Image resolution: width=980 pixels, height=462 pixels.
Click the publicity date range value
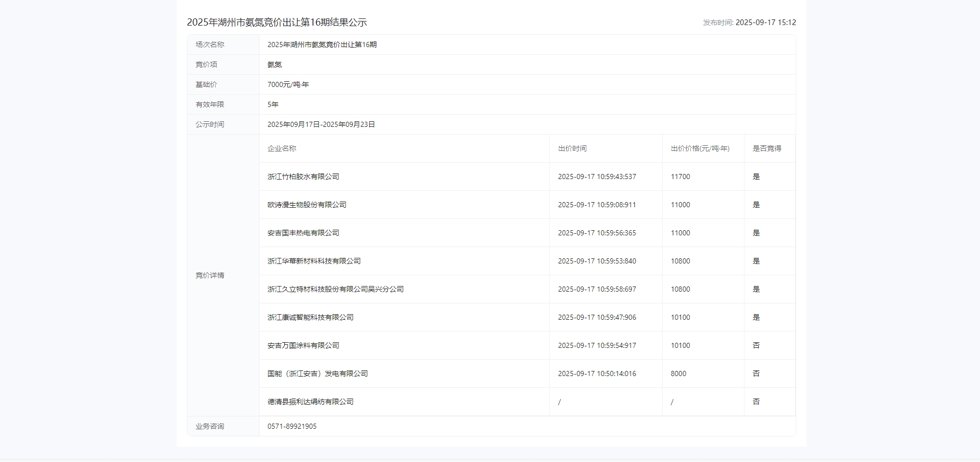321,124
